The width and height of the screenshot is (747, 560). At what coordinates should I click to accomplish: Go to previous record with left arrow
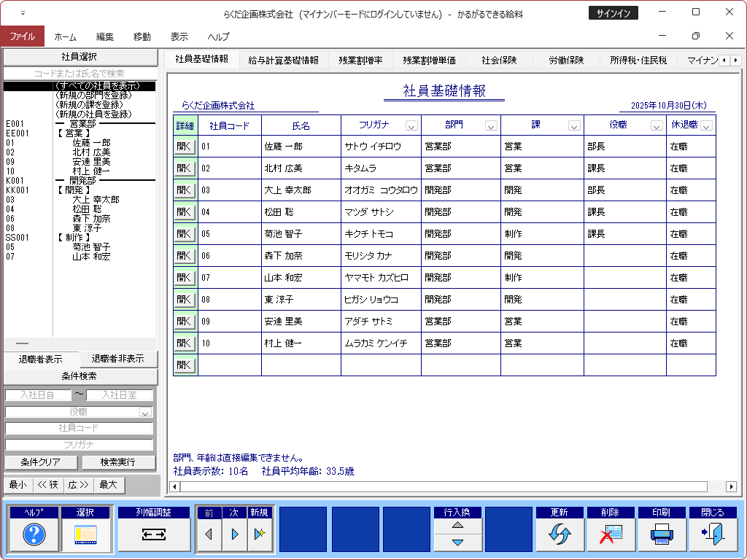click(209, 535)
